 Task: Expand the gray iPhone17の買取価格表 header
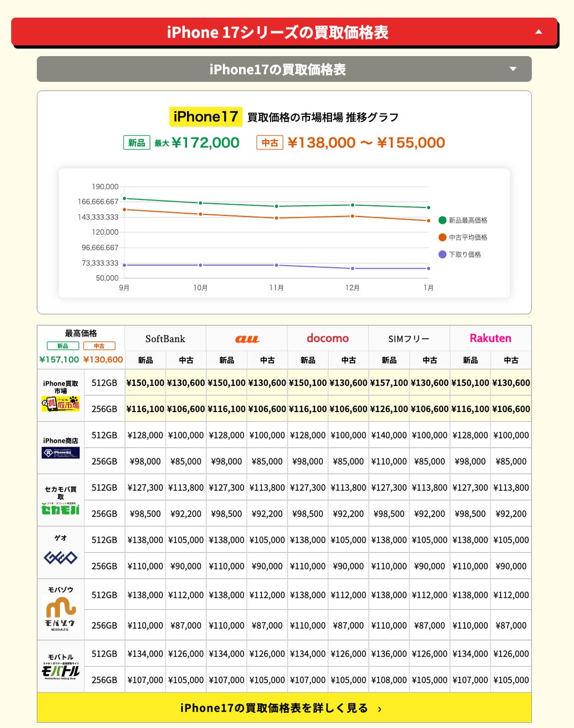284,69
